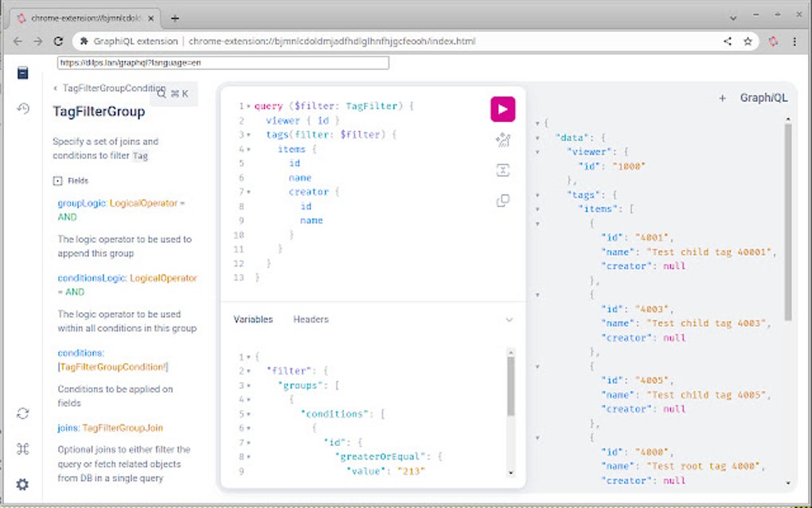Viewport: 812px width, 508px height.
Task: Open the keyboard shortcuts dialog
Action: (23, 449)
